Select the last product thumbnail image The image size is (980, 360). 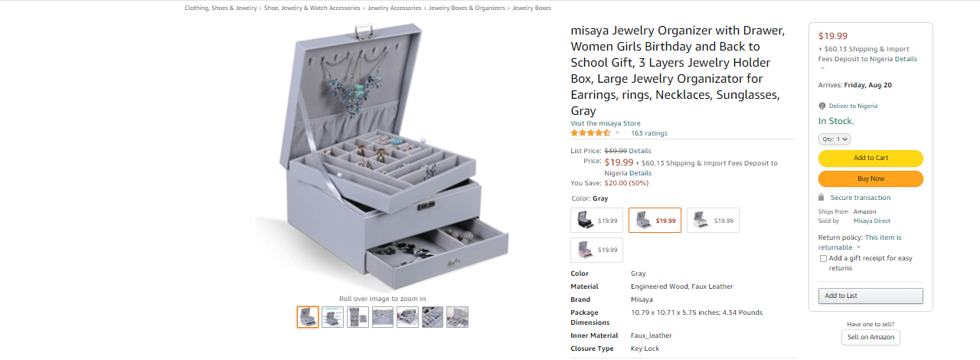click(x=457, y=317)
